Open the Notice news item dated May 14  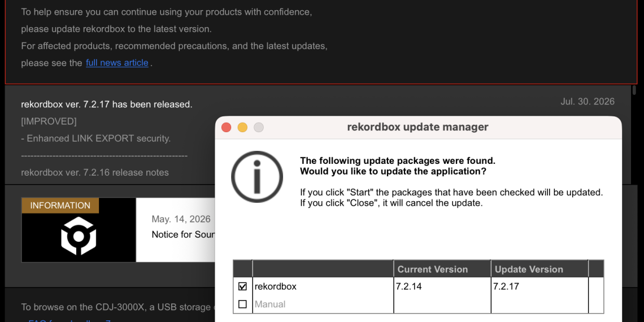tap(183, 234)
